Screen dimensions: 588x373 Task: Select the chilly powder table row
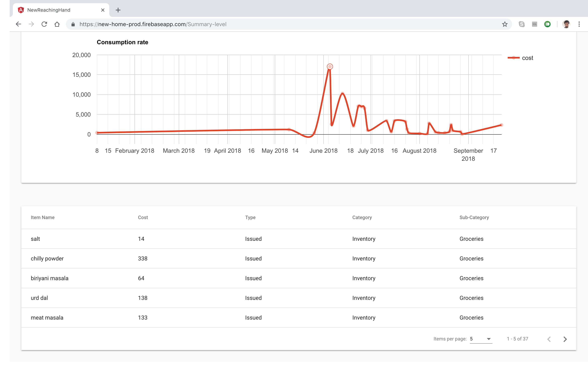coord(299,258)
